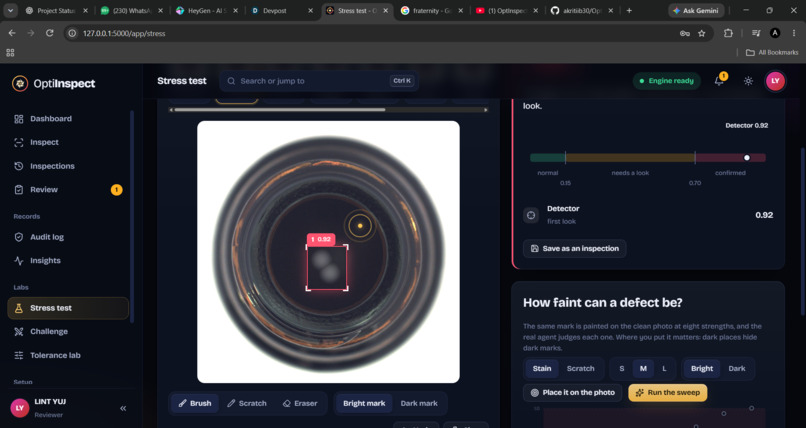The image size is (806, 428).
Task: Click Save as an inspection
Action: point(574,248)
